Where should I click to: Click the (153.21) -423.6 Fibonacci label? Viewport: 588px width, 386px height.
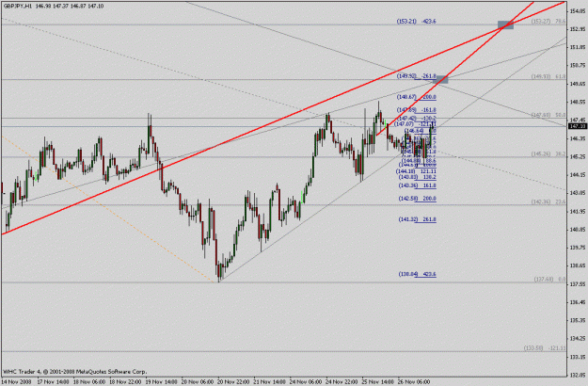(416, 22)
